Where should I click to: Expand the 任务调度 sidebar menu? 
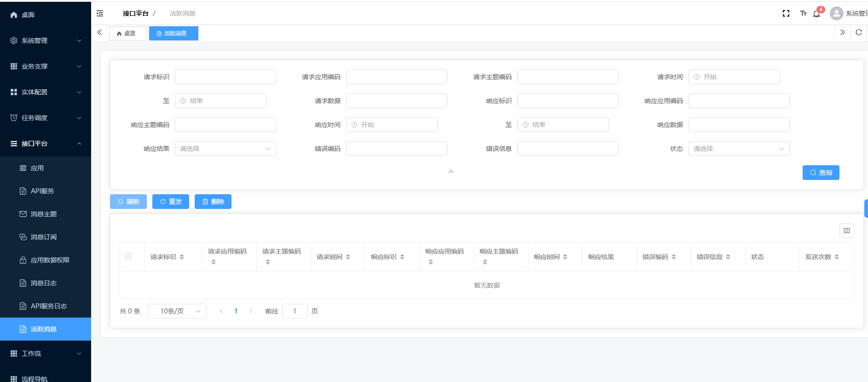(x=46, y=118)
